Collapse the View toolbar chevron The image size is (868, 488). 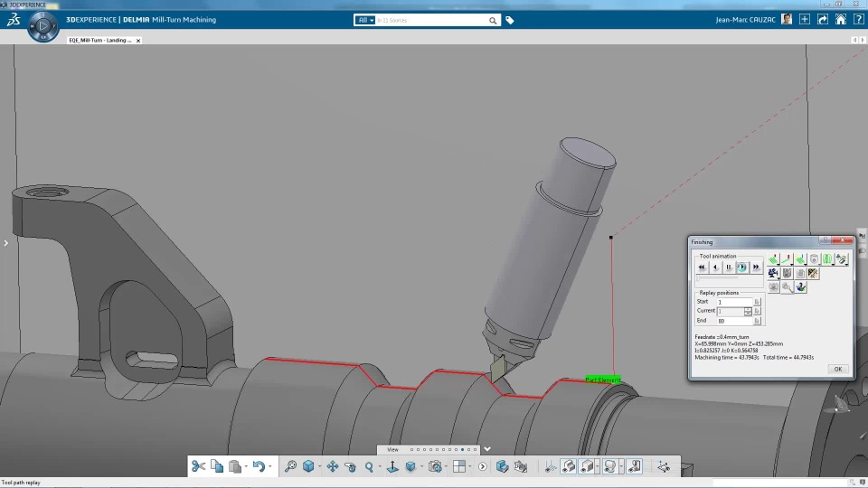point(487,449)
